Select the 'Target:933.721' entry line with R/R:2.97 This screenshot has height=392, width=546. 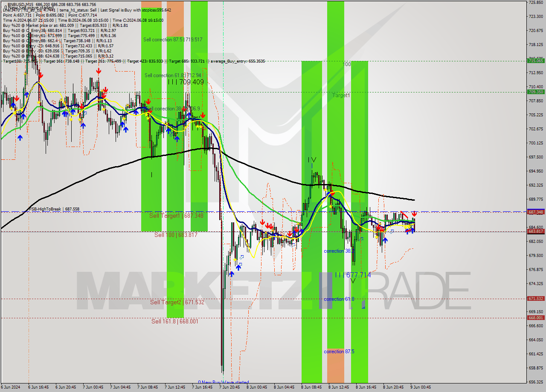pyautogui.click(x=59, y=30)
